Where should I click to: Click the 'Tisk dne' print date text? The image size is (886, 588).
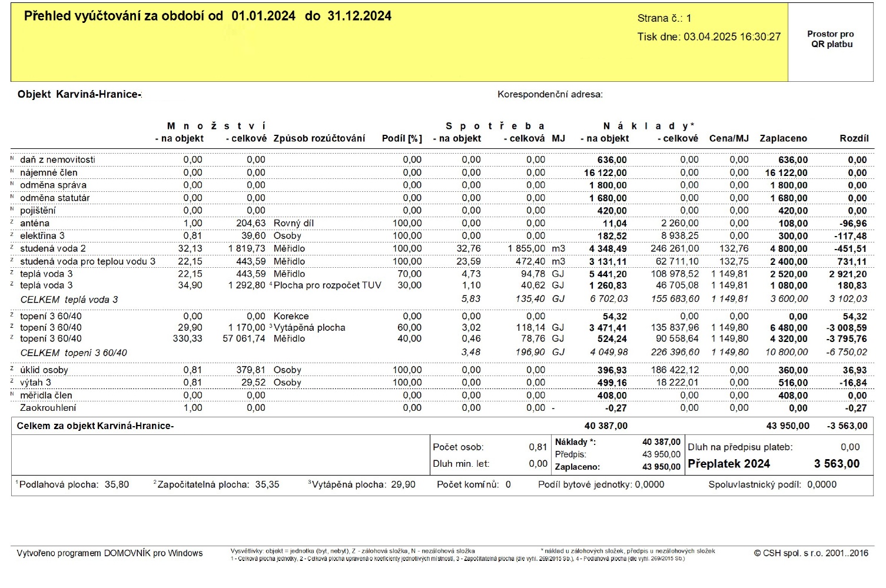point(708,37)
